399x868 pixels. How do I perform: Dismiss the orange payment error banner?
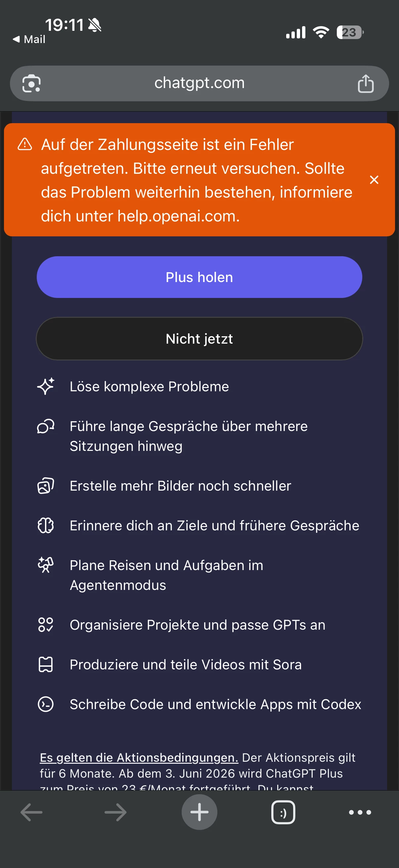click(374, 180)
